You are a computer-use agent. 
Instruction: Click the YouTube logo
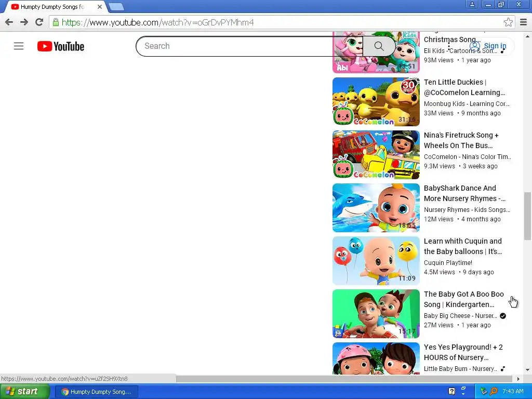[61, 46]
